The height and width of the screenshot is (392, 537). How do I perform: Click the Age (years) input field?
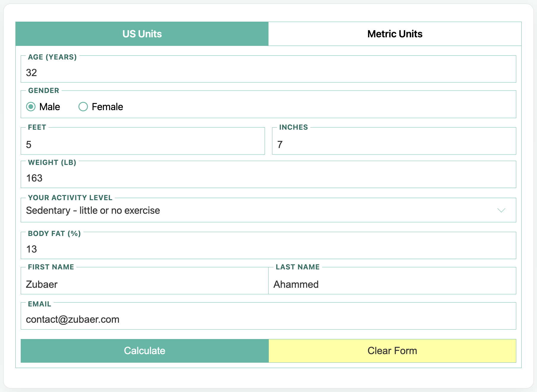coord(268,69)
